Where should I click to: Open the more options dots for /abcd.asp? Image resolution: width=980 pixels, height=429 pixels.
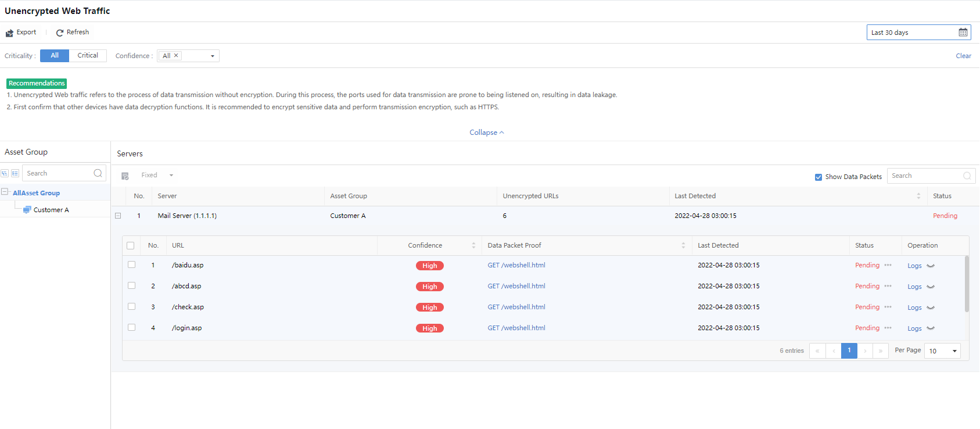point(888,286)
